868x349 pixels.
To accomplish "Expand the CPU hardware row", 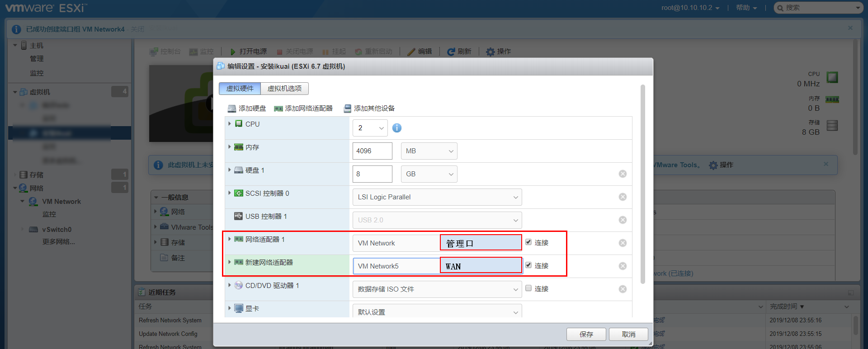I will (230, 123).
